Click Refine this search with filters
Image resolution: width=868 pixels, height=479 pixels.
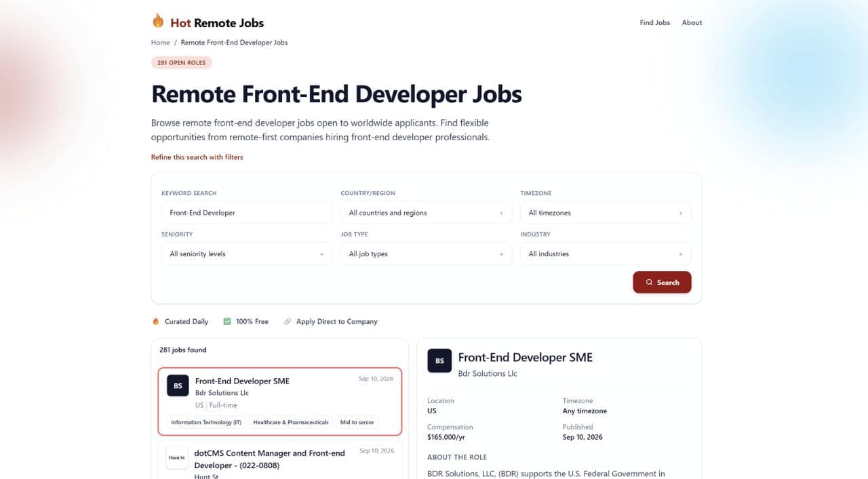coord(197,157)
